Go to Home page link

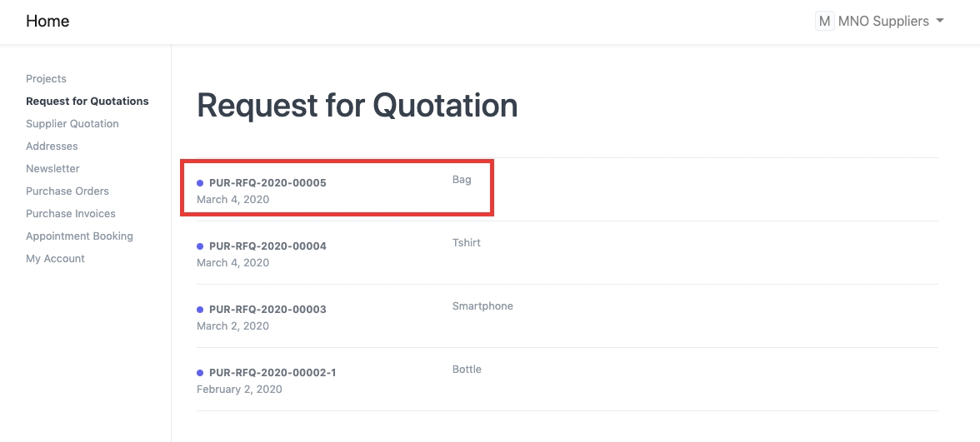47,21
